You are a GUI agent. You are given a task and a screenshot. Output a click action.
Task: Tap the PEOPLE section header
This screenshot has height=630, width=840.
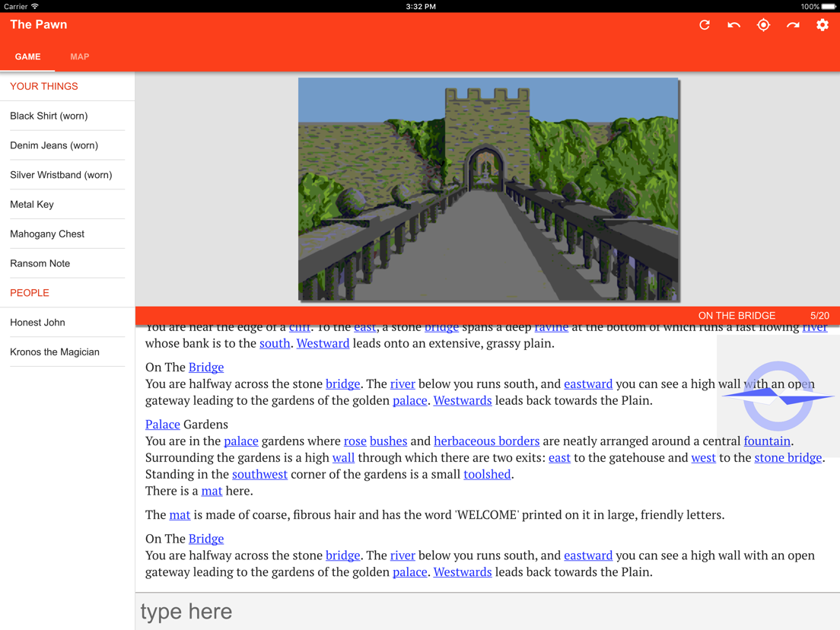tap(30, 292)
